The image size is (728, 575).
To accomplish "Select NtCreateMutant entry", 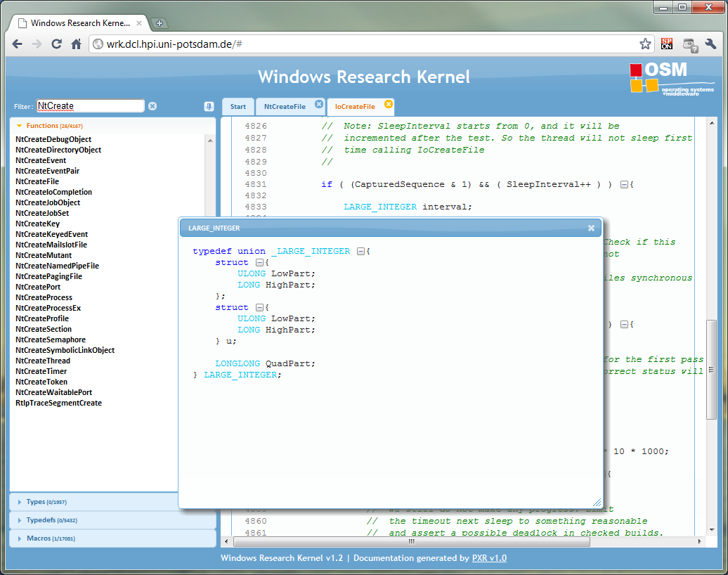I will 44,255.
